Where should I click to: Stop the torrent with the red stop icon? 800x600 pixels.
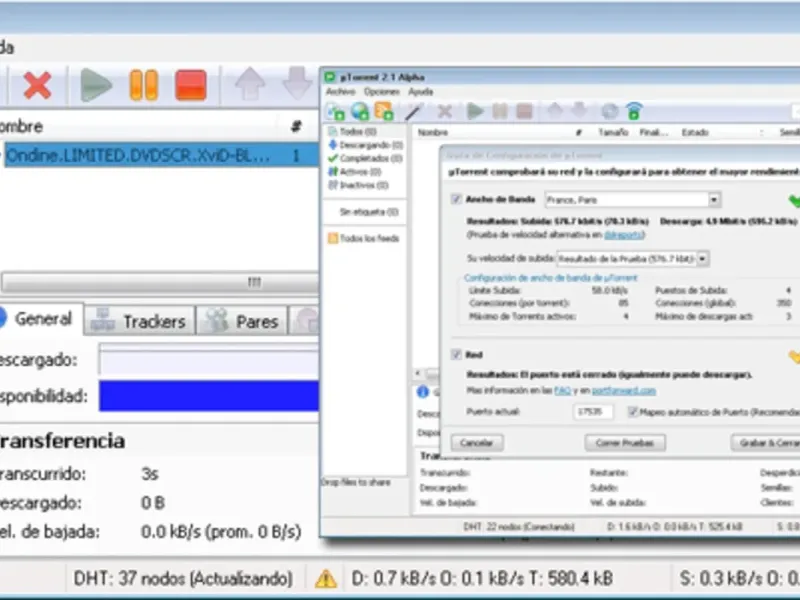[x=191, y=85]
